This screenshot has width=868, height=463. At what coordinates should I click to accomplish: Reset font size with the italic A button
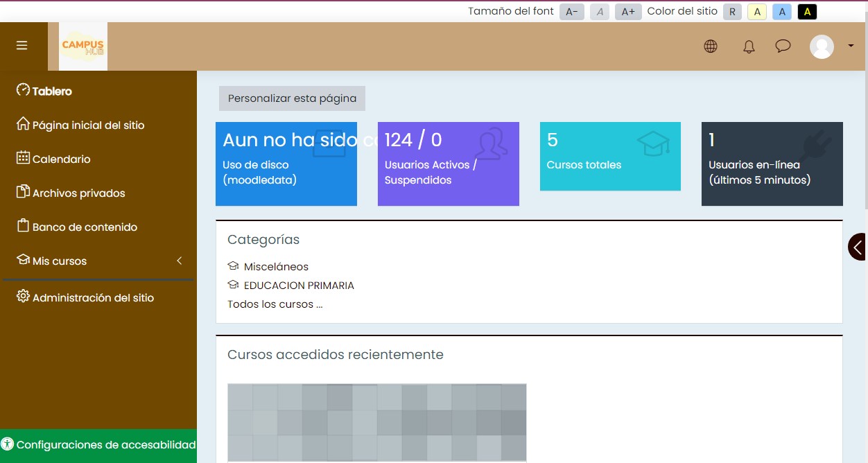(x=600, y=12)
